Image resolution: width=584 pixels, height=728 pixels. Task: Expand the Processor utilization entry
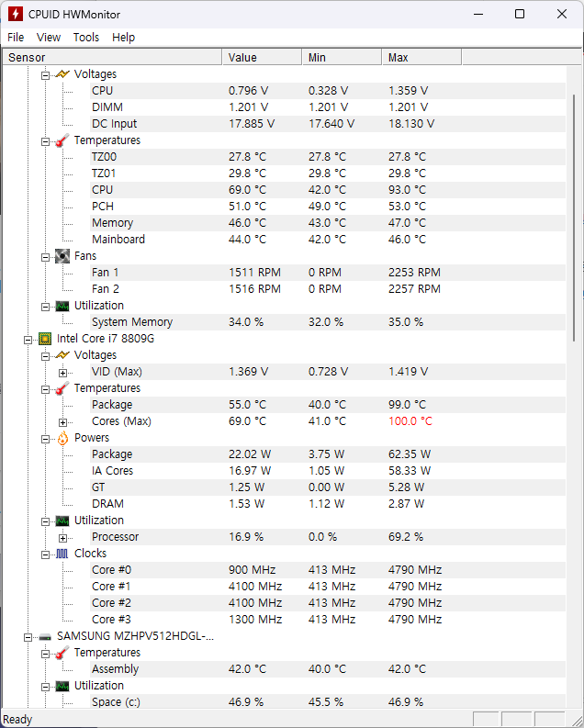(62, 538)
